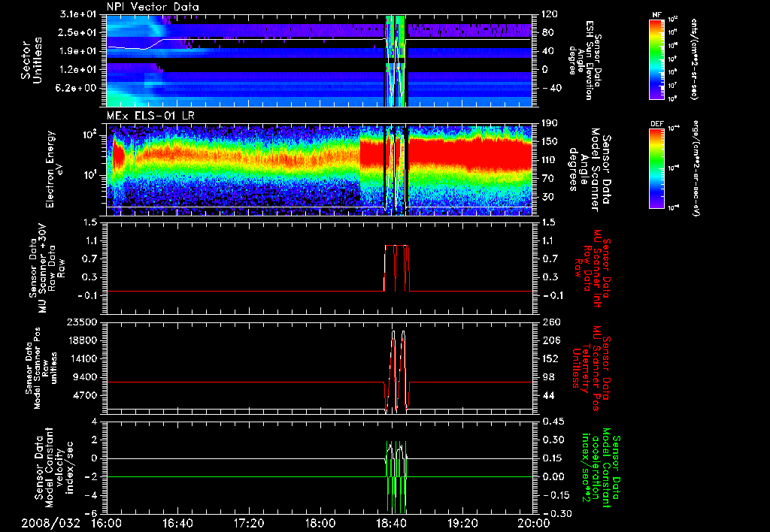The height and width of the screenshot is (532, 770).
Task: Click the '260' telemetry axis value
Action: click(550, 322)
